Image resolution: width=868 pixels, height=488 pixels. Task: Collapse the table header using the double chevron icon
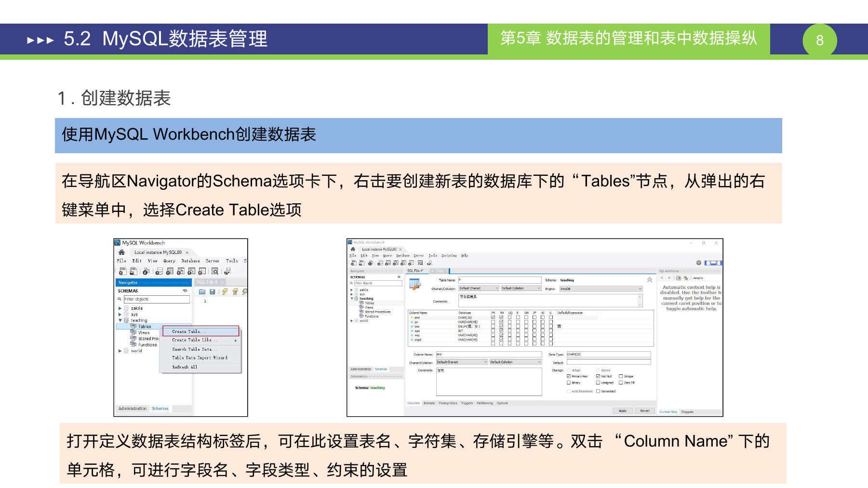pyautogui.click(x=650, y=279)
